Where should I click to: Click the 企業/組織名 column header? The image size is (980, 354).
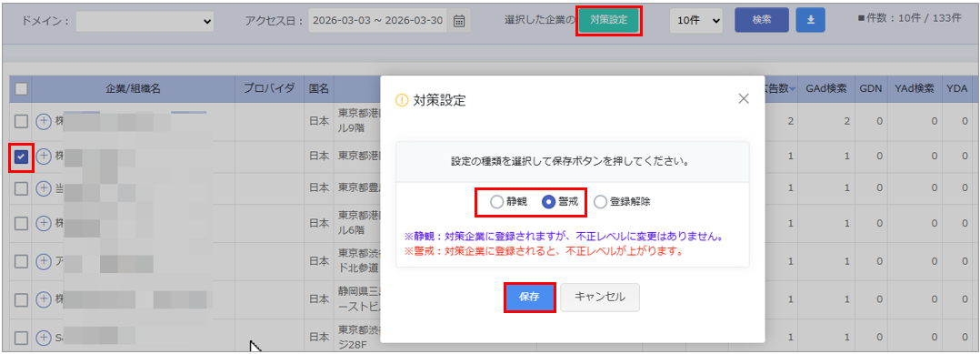[x=133, y=89]
